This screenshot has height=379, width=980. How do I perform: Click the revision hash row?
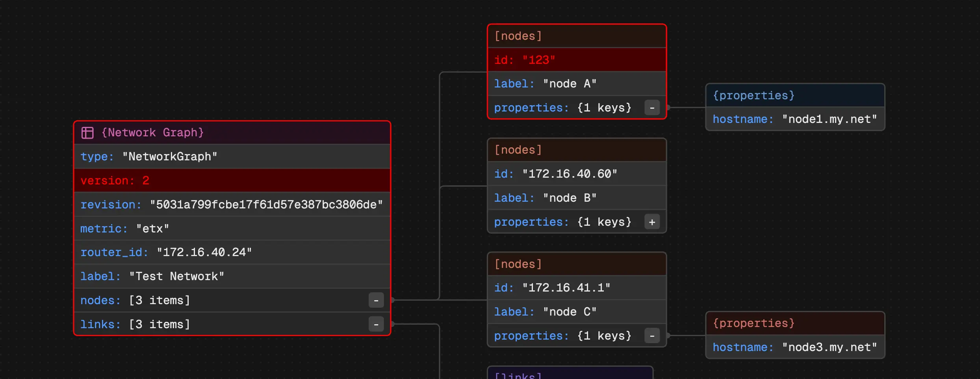(232, 205)
